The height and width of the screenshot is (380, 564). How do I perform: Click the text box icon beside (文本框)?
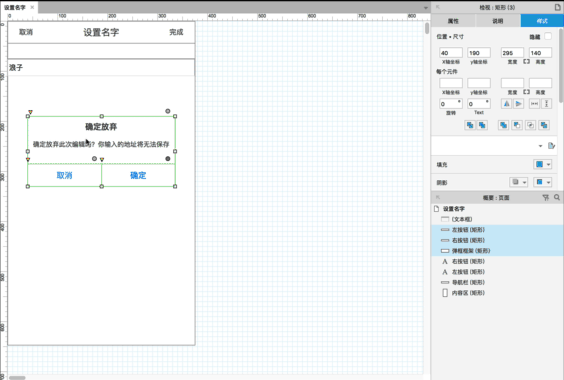coord(445,219)
